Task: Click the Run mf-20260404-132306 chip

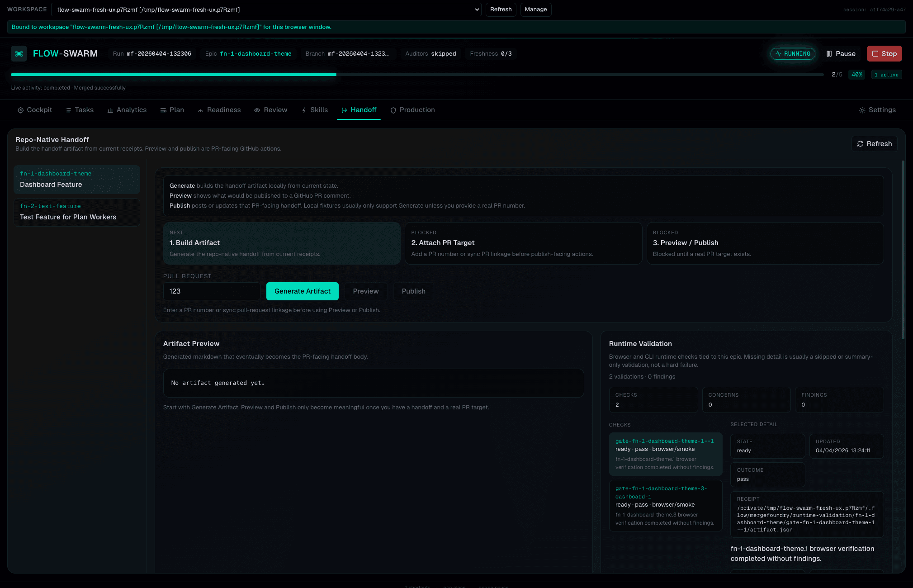Action: pos(152,54)
